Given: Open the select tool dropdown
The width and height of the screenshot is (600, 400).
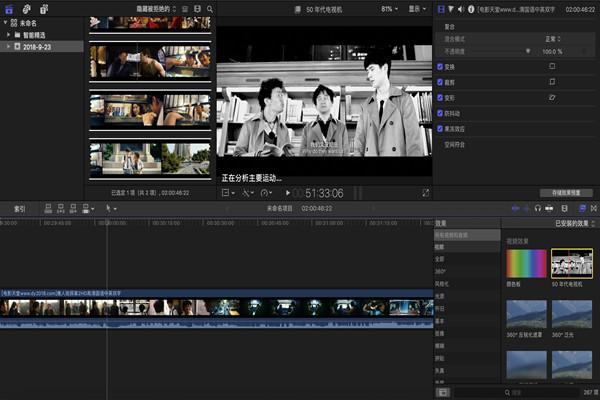Looking at the screenshot, I should tap(111, 208).
